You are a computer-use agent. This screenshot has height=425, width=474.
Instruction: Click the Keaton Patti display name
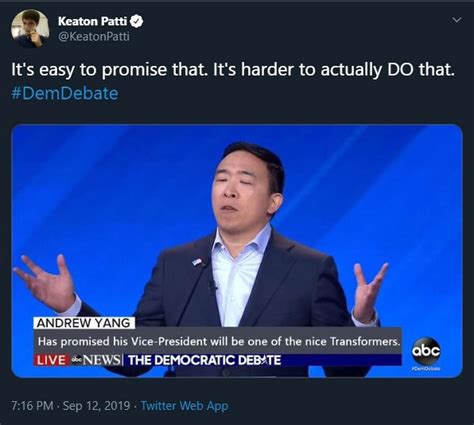(92, 21)
